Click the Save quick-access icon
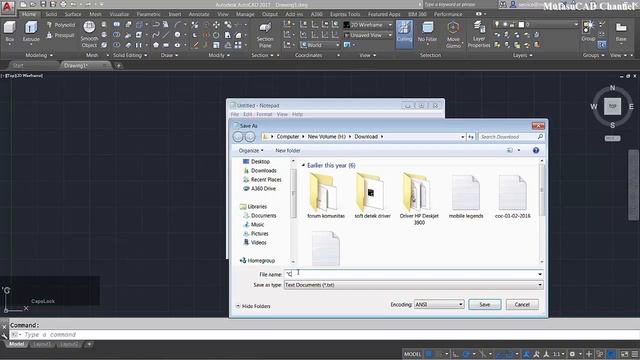Image resolution: width=640 pixels, height=360 pixels. pos(43,4)
